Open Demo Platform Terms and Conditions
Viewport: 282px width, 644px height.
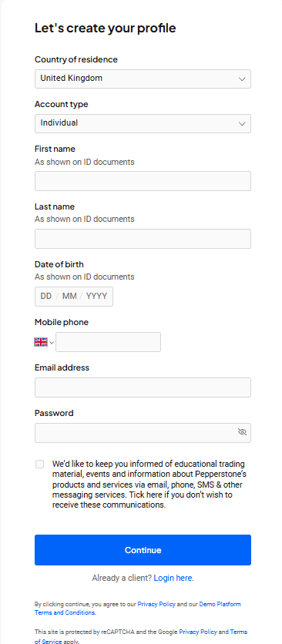pyautogui.click(x=138, y=609)
